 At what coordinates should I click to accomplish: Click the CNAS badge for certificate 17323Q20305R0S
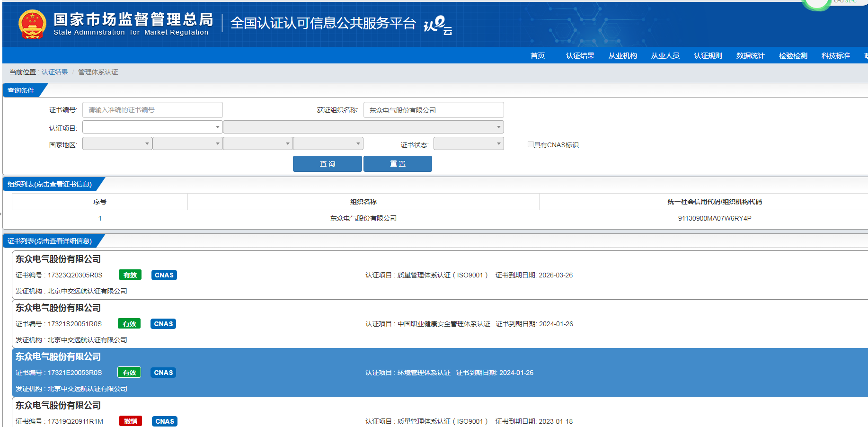[164, 275]
